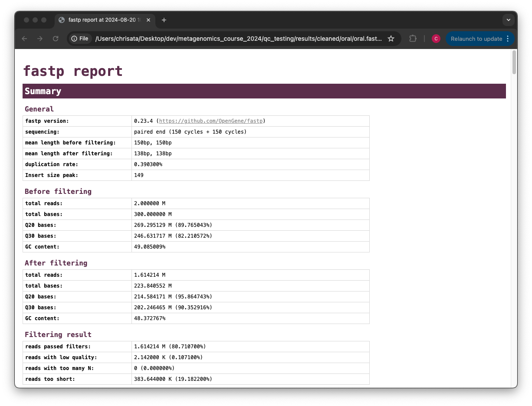Reload the fastp report page
532x406 pixels.
56,39
